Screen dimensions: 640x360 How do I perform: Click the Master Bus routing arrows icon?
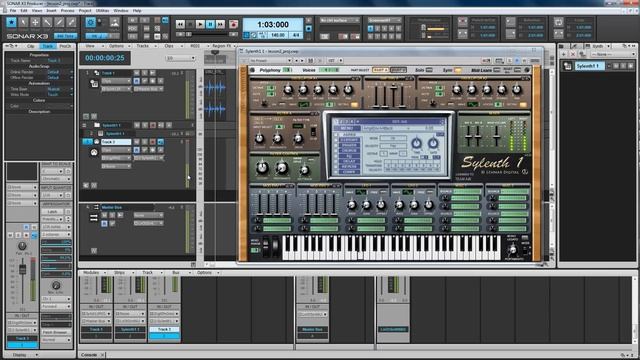93,218
